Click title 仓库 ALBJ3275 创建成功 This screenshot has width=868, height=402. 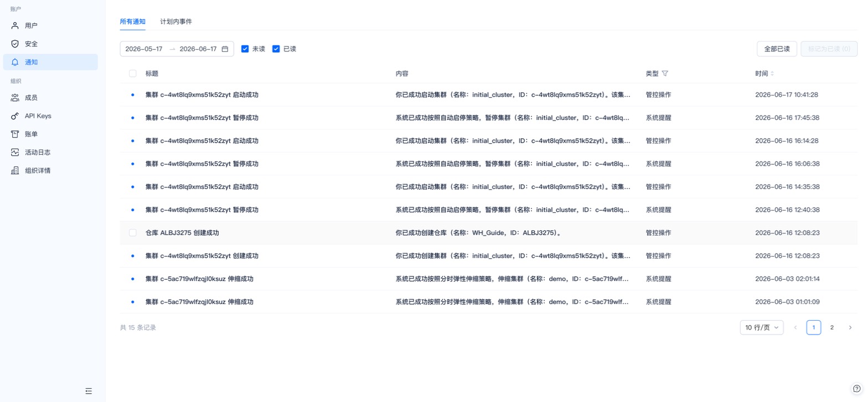[x=182, y=233]
